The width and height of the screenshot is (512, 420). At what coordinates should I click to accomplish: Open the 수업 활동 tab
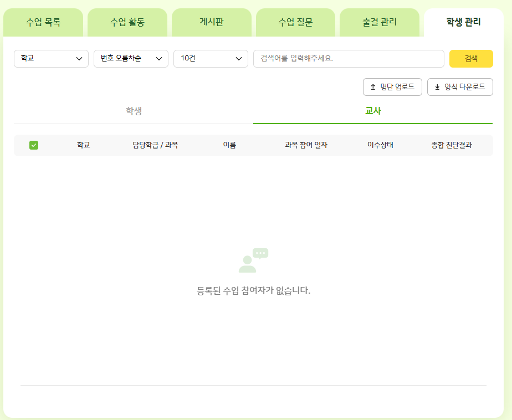point(127,23)
